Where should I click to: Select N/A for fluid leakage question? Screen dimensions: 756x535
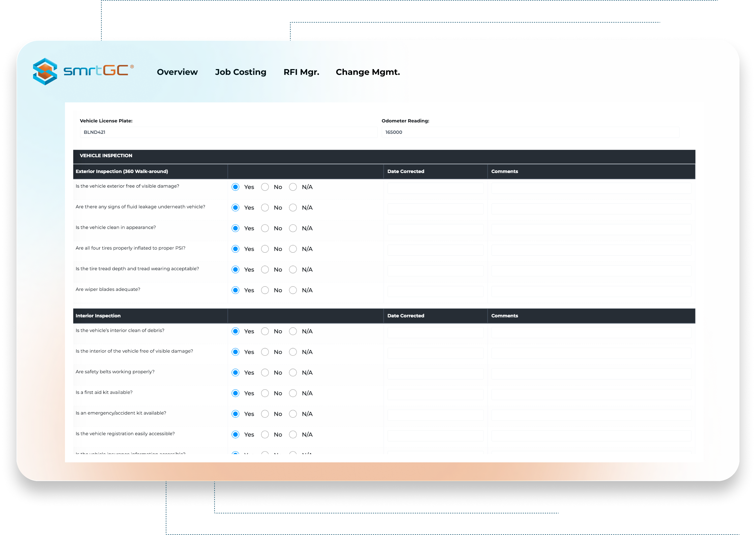point(293,208)
